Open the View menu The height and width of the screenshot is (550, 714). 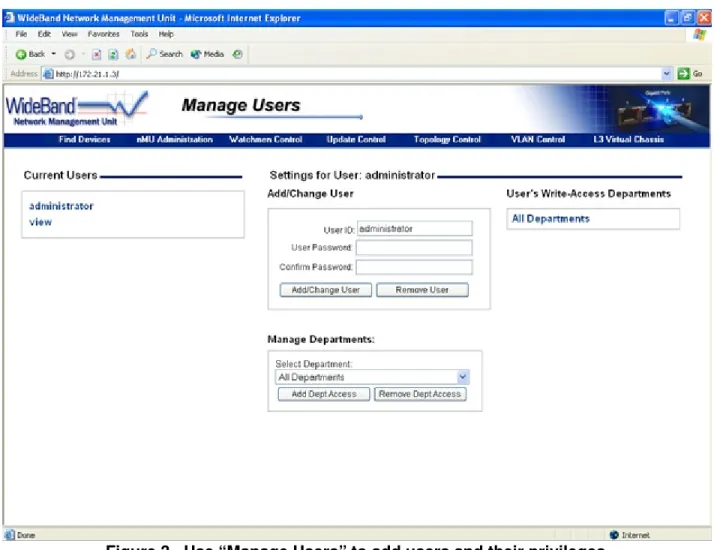(x=70, y=34)
